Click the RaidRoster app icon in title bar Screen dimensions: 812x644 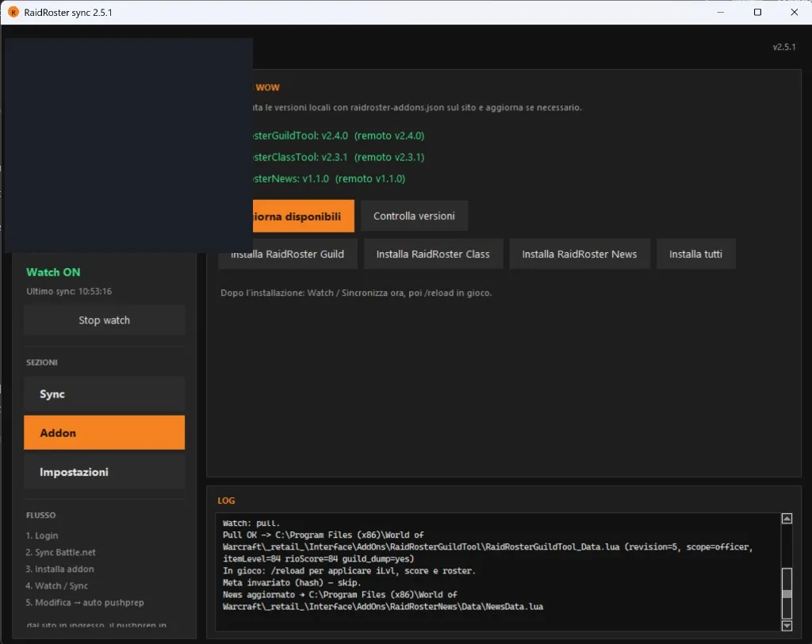(13, 12)
